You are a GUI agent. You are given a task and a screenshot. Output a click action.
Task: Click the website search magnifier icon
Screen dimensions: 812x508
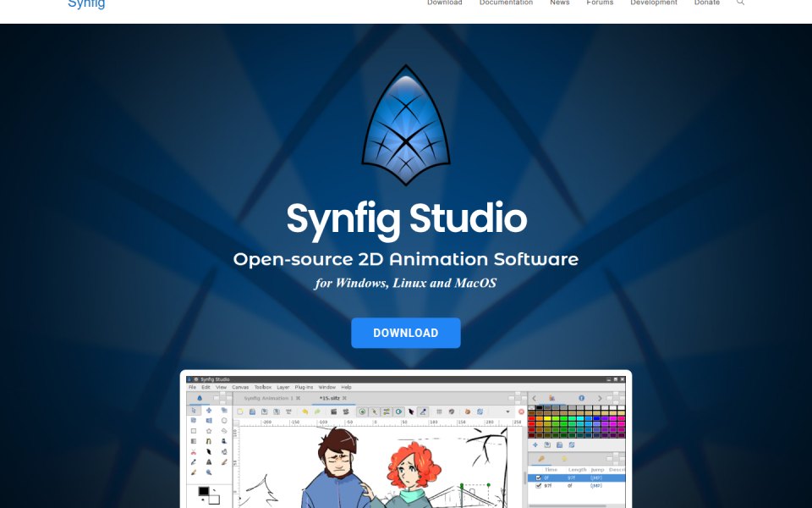[x=741, y=3]
